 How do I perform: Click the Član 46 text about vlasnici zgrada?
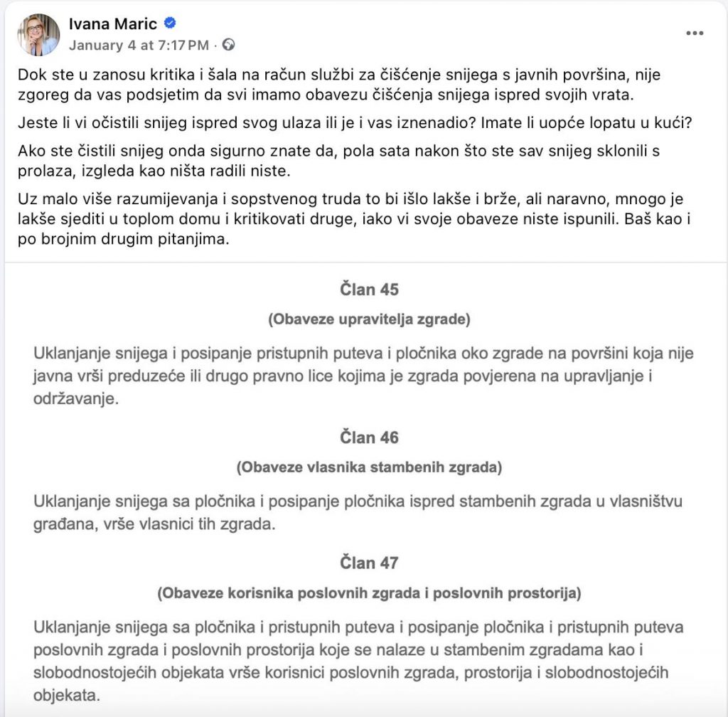click(x=358, y=513)
